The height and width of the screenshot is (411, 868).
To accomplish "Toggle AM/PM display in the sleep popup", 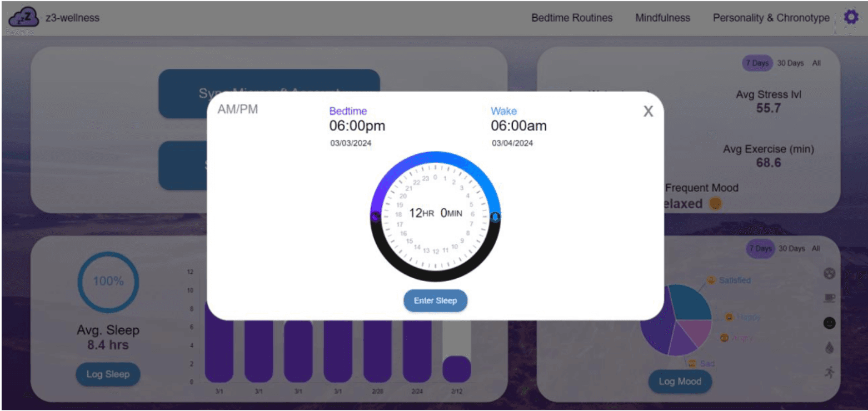I will [238, 109].
